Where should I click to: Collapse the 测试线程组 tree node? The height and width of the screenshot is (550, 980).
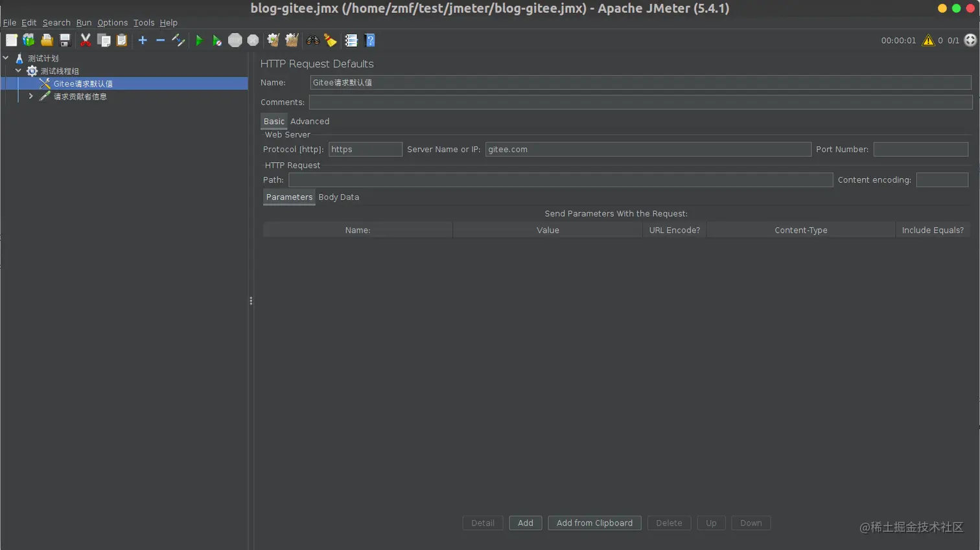pos(18,70)
